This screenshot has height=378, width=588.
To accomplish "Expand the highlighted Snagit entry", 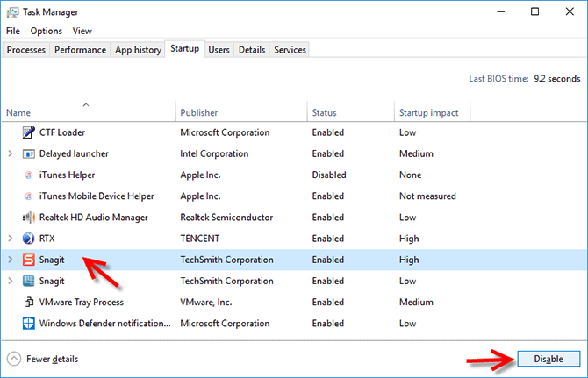I will [x=11, y=260].
